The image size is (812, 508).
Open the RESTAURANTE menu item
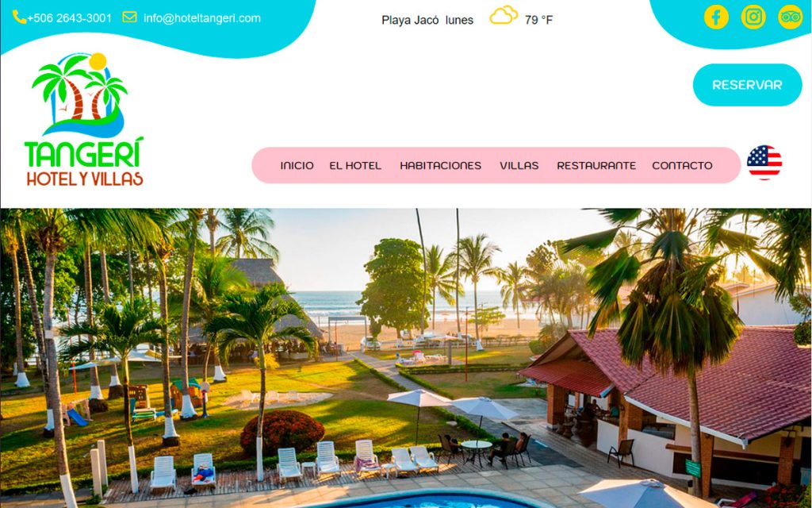(596, 165)
